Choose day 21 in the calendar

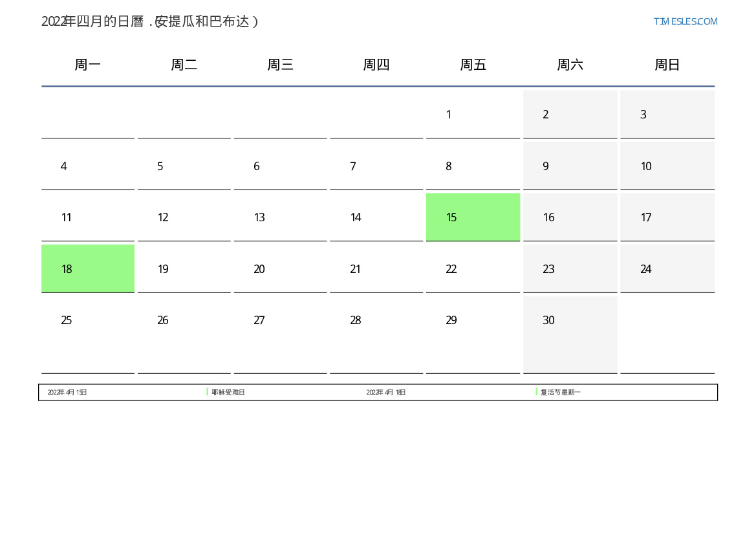point(376,268)
